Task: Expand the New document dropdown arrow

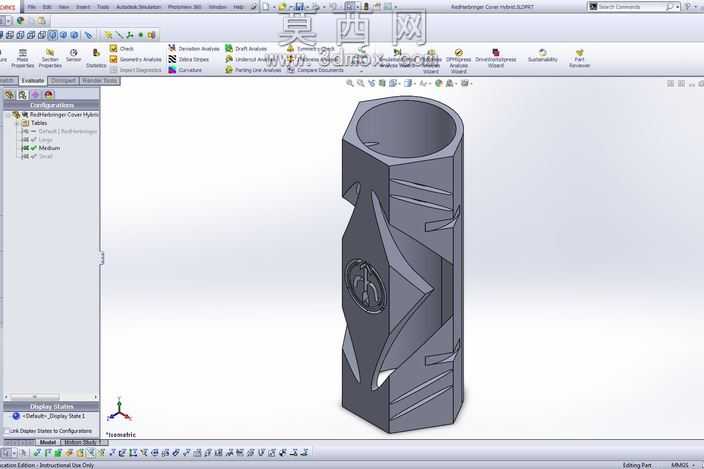Action: point(273,7)
